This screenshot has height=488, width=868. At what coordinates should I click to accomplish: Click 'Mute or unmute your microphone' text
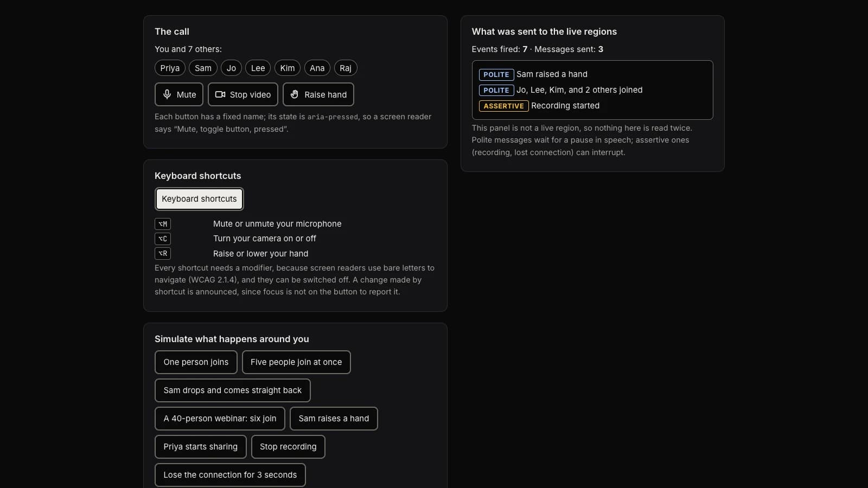click(277, 224)
